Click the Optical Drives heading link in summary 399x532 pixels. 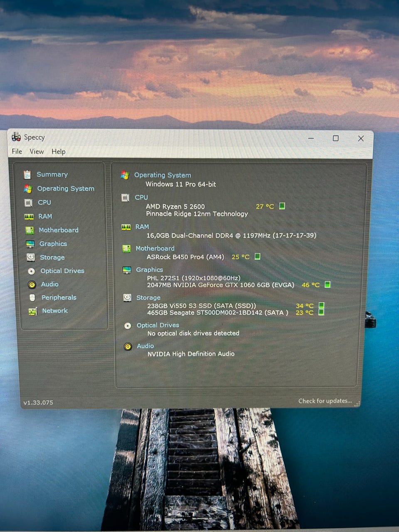coord(158,325)
